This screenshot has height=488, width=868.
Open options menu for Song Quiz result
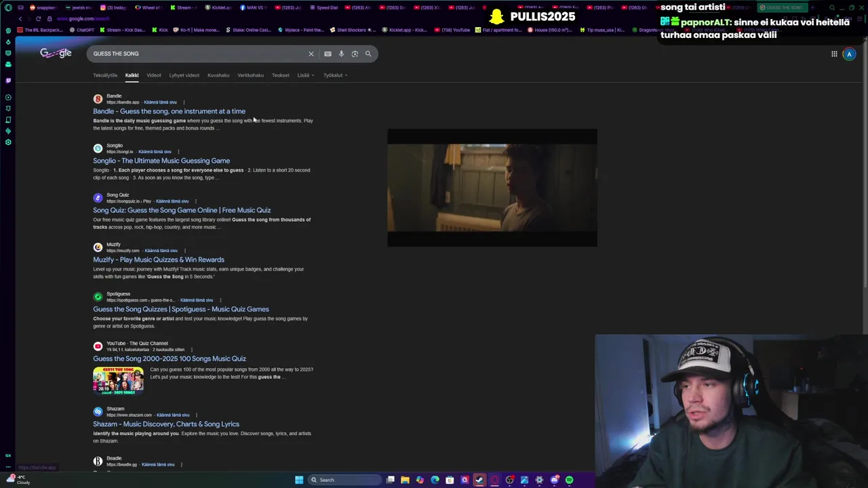[x=196, y=201]
